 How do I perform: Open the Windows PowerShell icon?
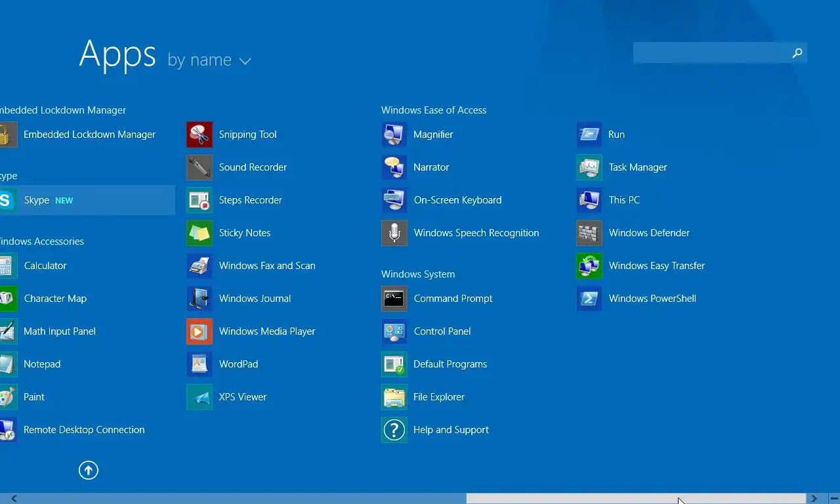[x=589, y=299]
